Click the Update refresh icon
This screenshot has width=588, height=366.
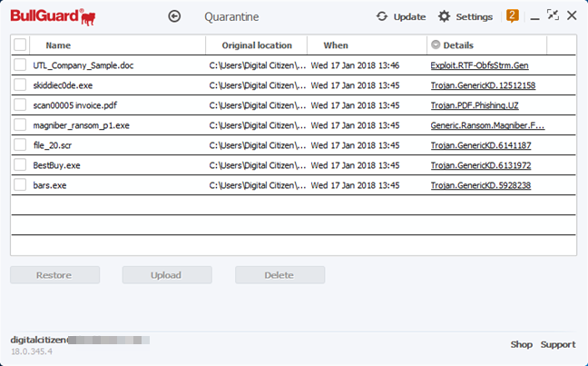coord(382,16)
